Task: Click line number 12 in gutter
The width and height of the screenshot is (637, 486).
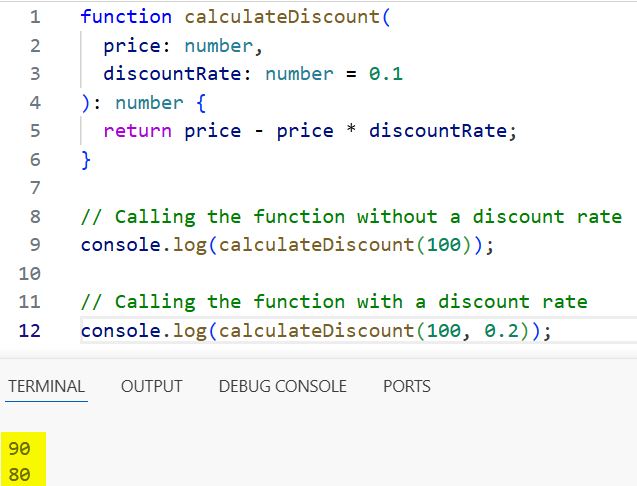Action: point(29,330)
